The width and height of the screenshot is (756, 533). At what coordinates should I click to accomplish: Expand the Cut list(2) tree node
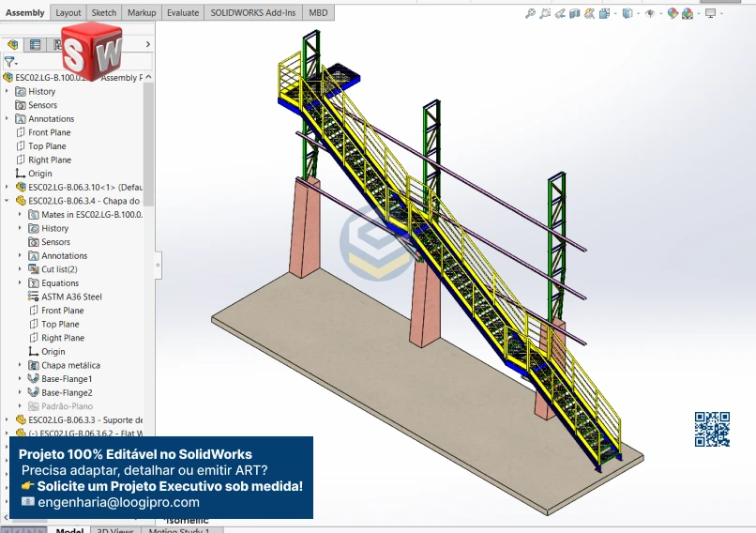[x=21, y=269]
